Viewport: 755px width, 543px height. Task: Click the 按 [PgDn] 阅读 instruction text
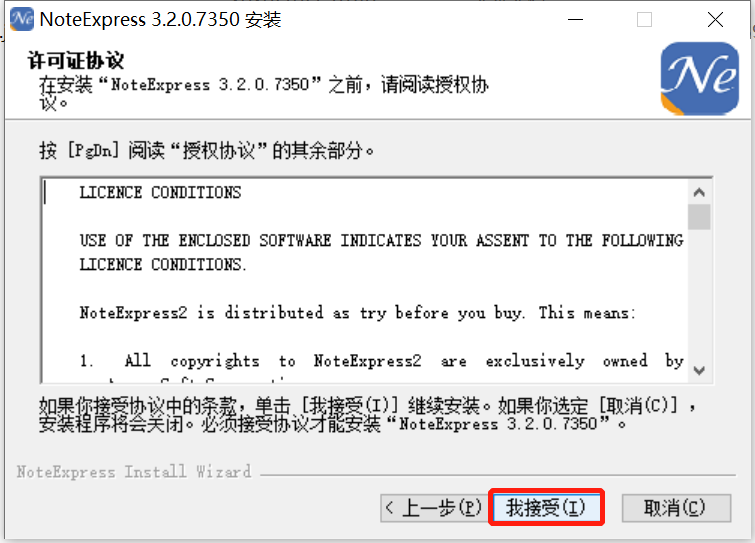[207, 151]
